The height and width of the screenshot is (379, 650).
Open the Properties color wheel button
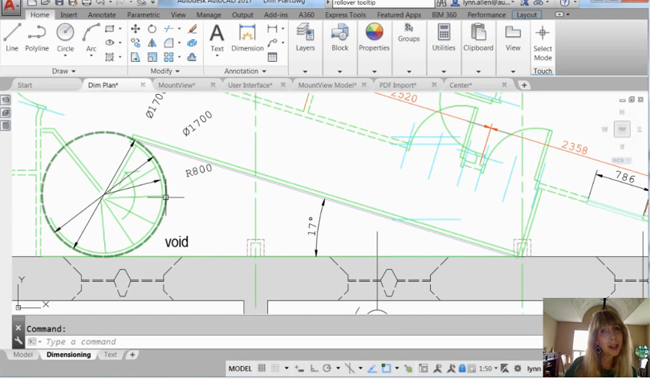(x=374, y=37)
